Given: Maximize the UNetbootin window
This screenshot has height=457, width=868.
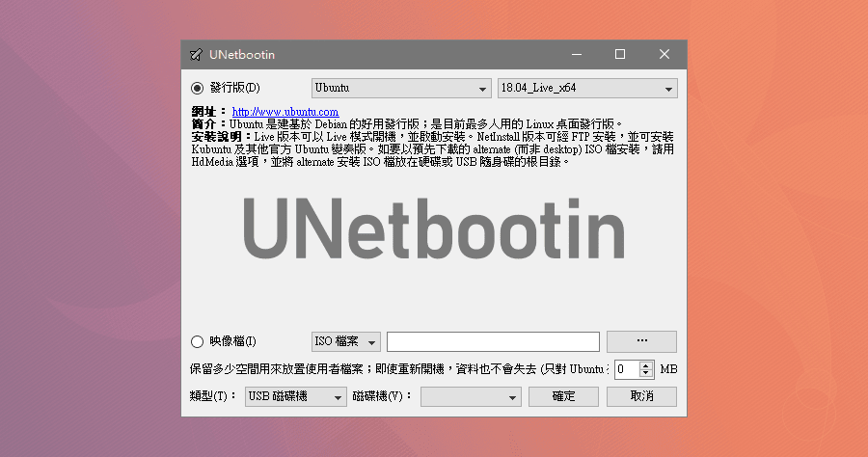Looking at the screenshot, I should [x=620, y=54].
